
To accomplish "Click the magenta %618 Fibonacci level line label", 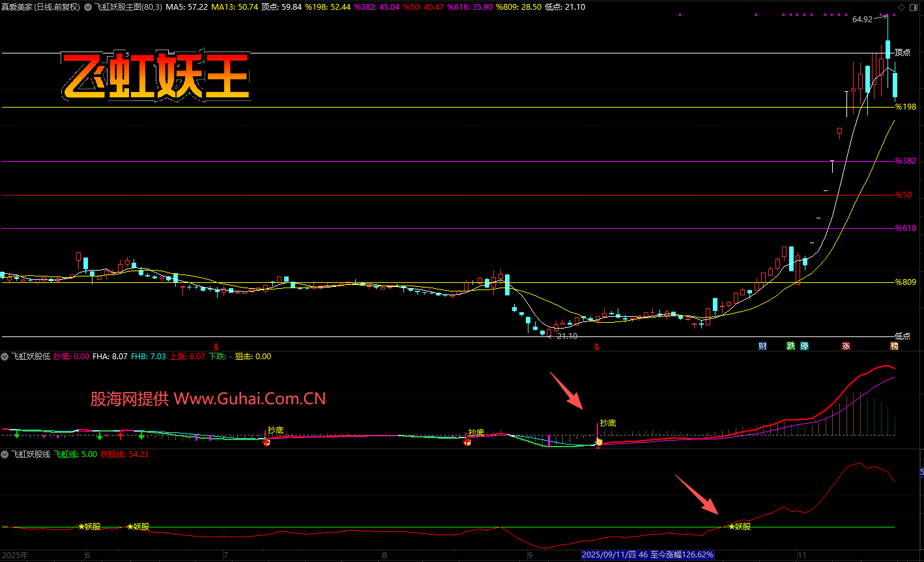I will [x=905, y=228].
